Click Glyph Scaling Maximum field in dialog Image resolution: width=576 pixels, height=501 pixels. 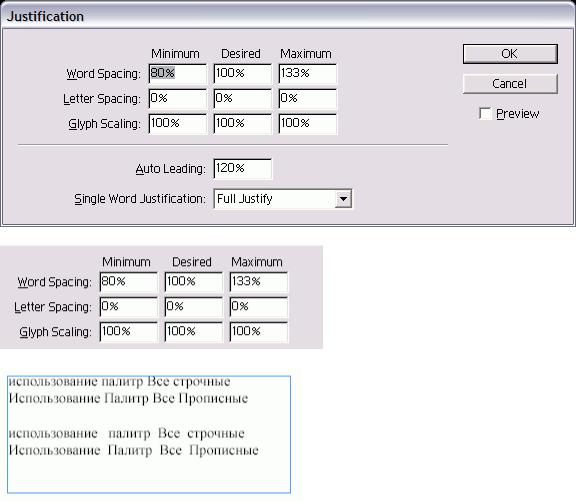pyautogui.click(x=308, y=123)
